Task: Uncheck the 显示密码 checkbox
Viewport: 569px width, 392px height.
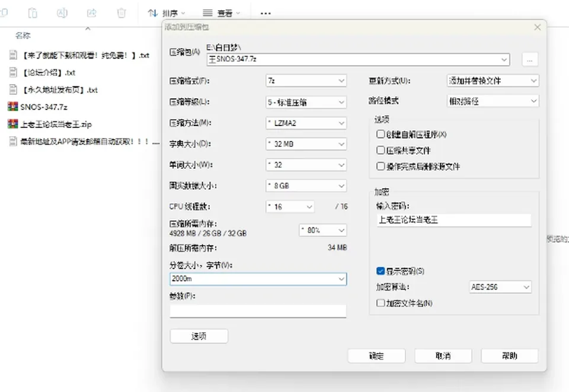Action: point(381,271)
